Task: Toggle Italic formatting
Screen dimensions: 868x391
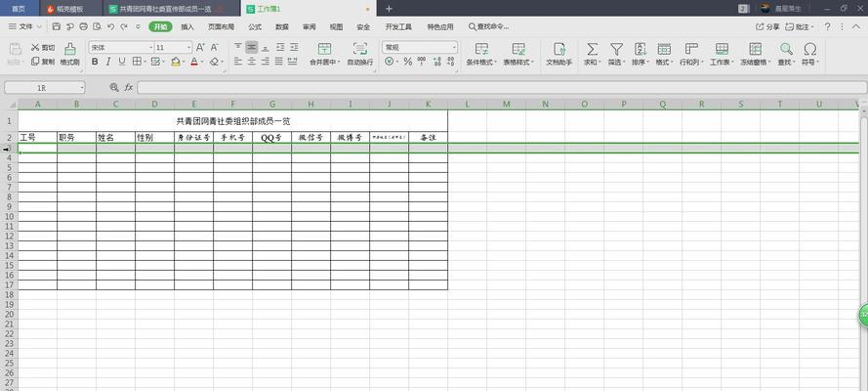Action: 109,62
